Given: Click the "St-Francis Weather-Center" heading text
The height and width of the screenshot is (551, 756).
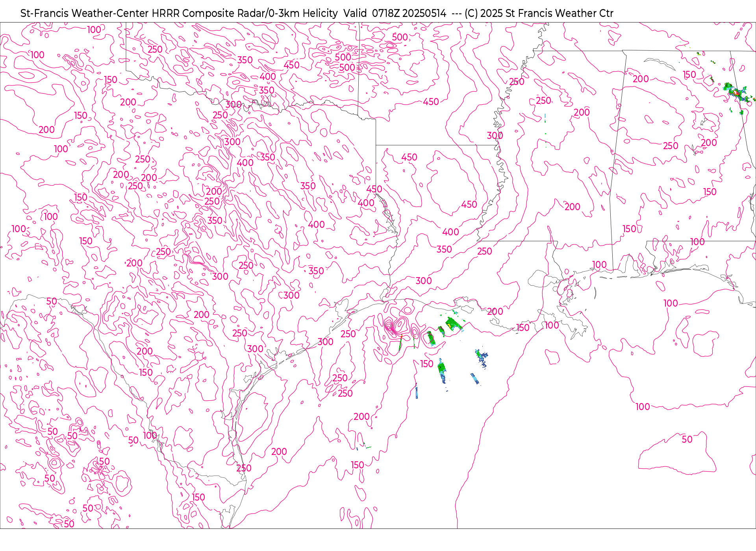Looking at the screenshot, I should pyautogui.click(x=84, y=13).
